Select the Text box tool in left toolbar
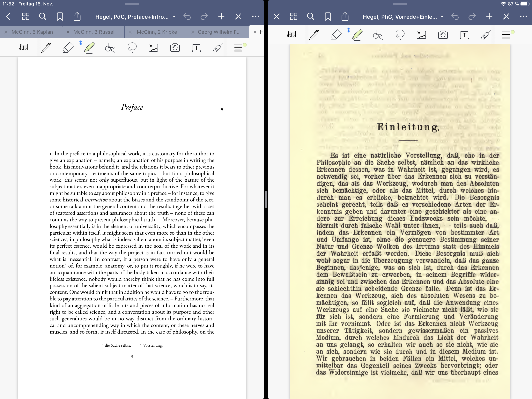This screenshot has width=532, height=399. [x=196, y=47]
